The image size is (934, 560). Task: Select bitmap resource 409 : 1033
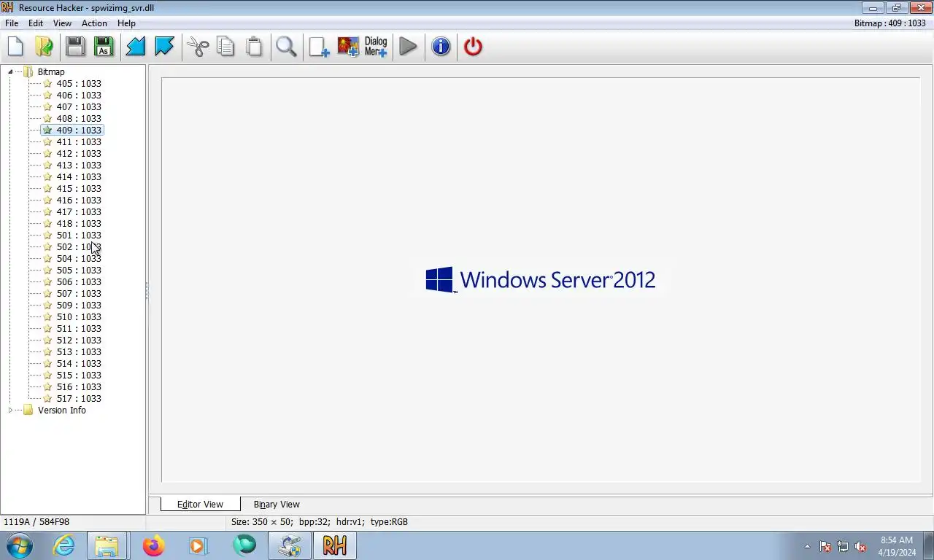coord(79,130)
